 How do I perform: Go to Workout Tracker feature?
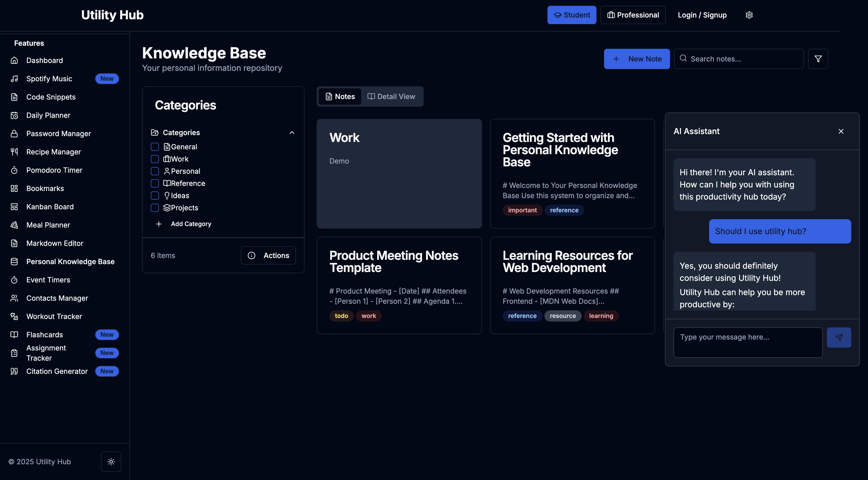pos(54,316)
